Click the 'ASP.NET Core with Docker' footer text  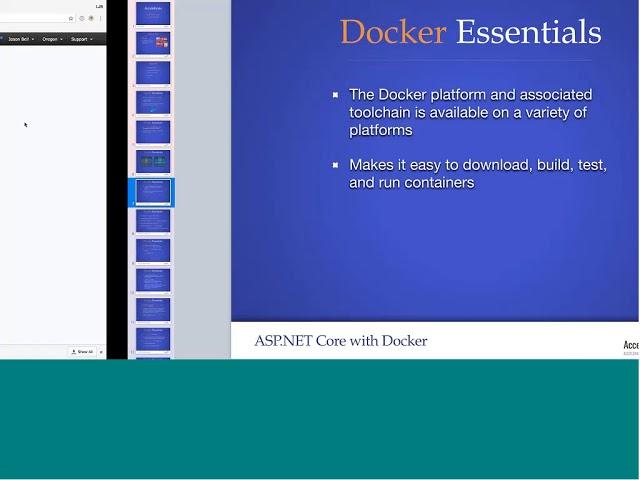click(341, 341)
